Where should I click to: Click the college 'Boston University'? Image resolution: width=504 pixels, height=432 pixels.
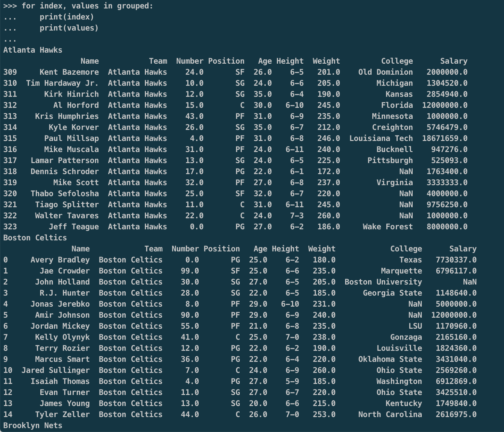[383, 282]
